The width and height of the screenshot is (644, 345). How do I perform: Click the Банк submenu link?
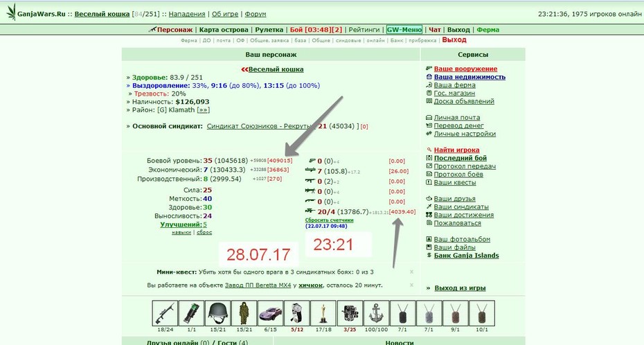coord(397,41)
